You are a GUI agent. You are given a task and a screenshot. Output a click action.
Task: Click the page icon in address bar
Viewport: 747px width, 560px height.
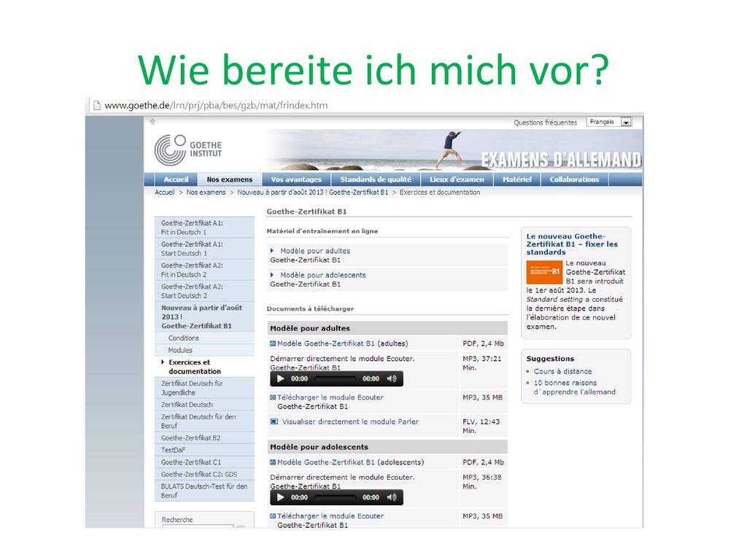click(97, 105)
